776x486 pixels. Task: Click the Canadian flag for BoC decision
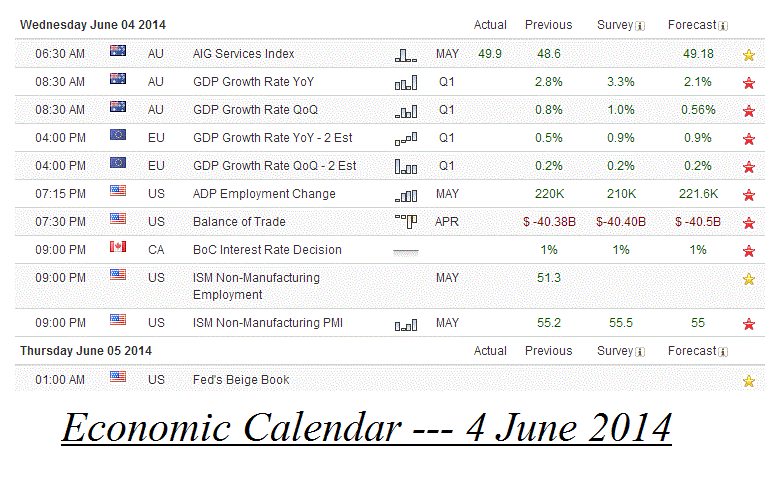coord(118,249)
